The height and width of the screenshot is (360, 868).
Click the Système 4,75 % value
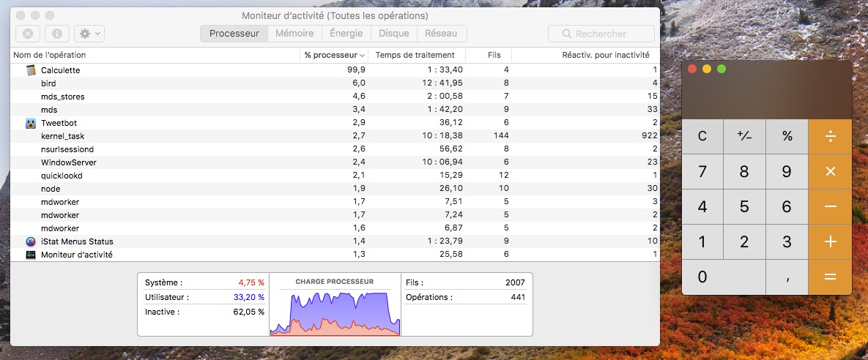click(x=251, y=282)
